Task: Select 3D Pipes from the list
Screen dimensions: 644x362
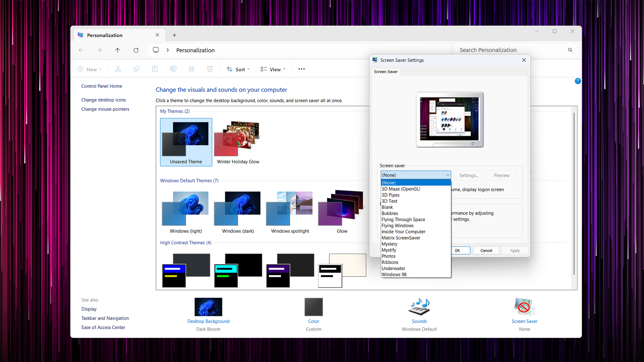Action: (x=416, y=195)
